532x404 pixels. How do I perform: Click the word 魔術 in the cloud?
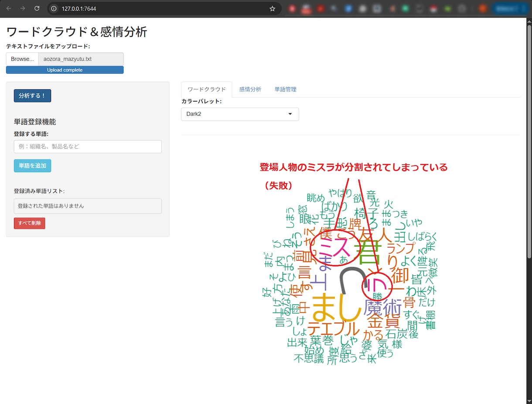[x=382, y=308]
